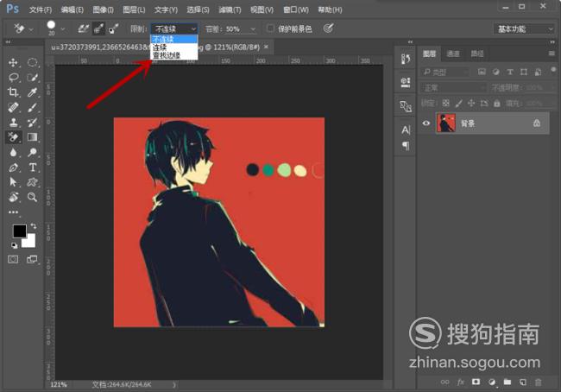This screenshot has width=561, height=392.
Task: Click the delete layer trash icon
Action: point(538,383)
